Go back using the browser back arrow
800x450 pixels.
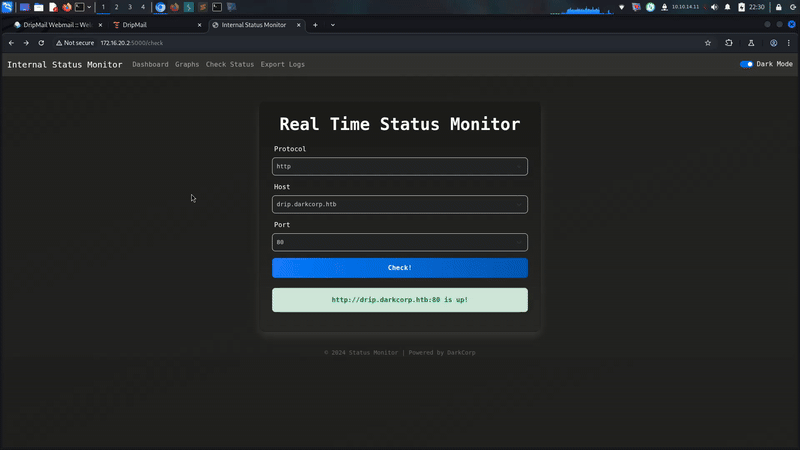coord(11,43)
